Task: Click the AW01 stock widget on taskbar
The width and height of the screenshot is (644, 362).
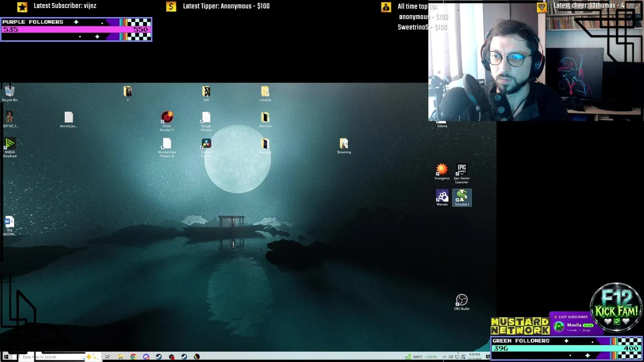Action: 421,357
